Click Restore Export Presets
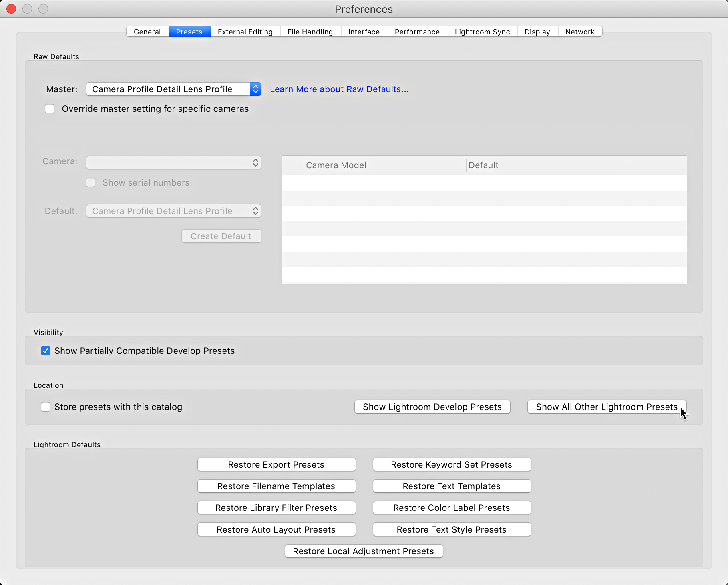This screenshot has width=728, height=585. pos(276,464)
